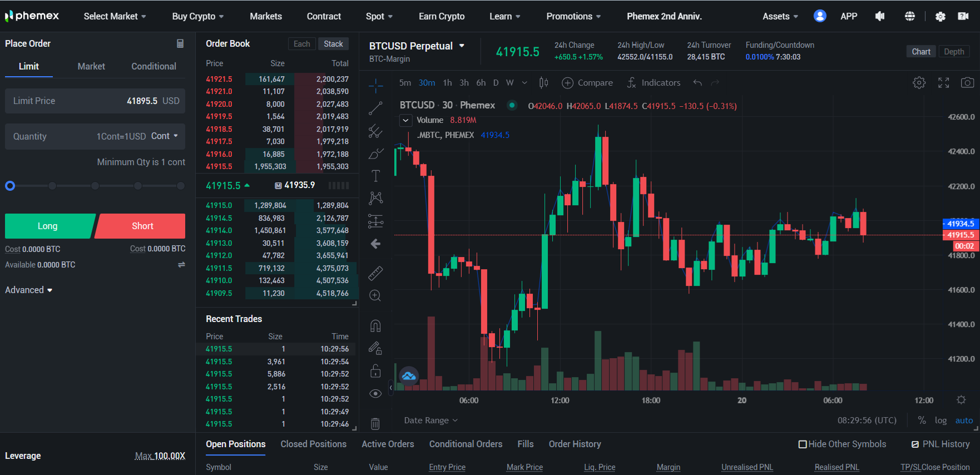This screenshot has height=475, width=980.
Task: Select the zoom in tool
Action: coord(375,295)
